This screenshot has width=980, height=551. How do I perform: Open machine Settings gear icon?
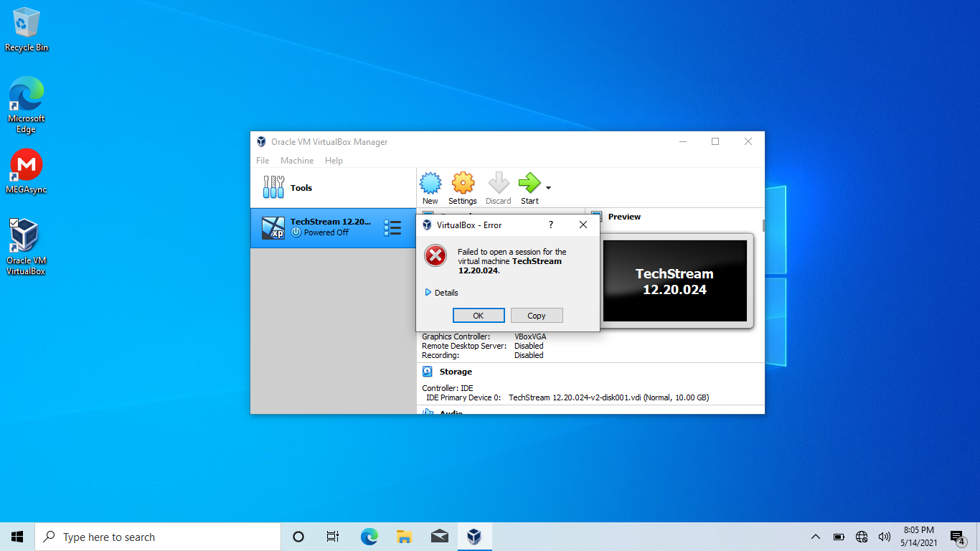click(x=463, y=183)
